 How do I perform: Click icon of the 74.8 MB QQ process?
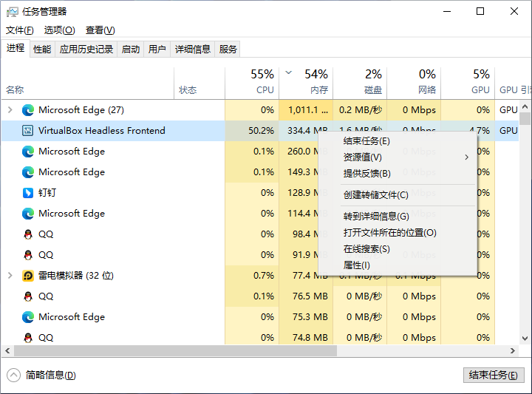pyautogui.click(x=28, y=338)
